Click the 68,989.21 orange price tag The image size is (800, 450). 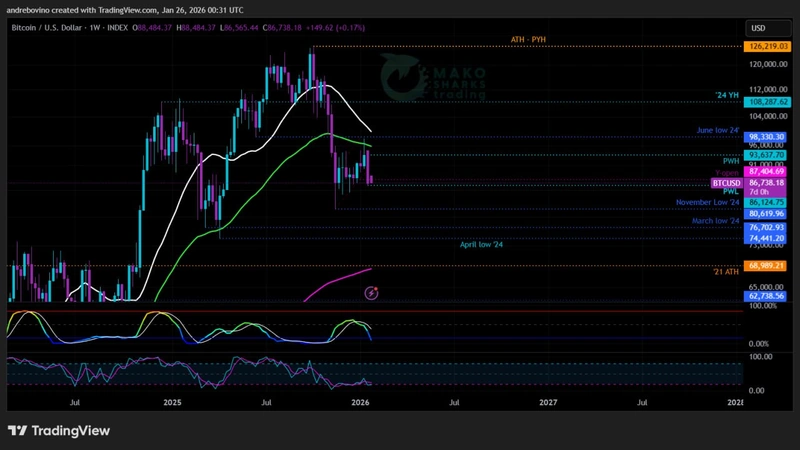pyautogui.click(x=767, y=266)
